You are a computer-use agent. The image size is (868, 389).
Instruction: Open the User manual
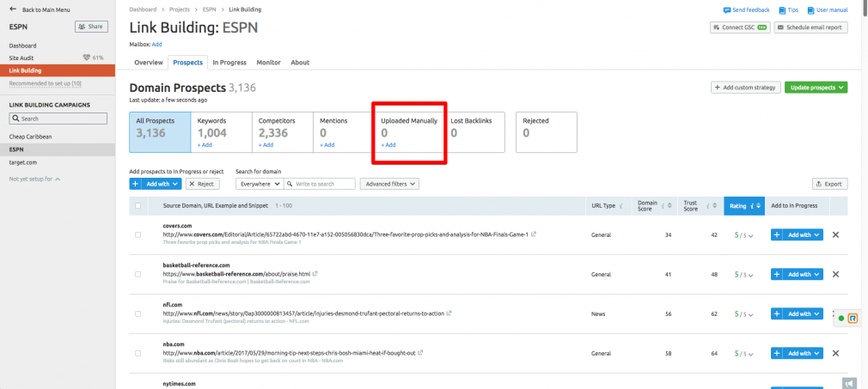point(828,10)
